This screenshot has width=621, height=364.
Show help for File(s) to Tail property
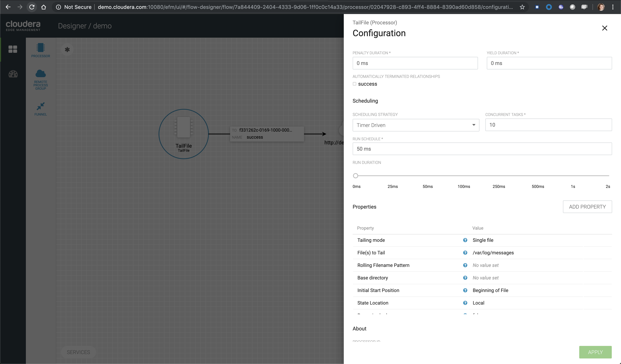click(465, 253)
